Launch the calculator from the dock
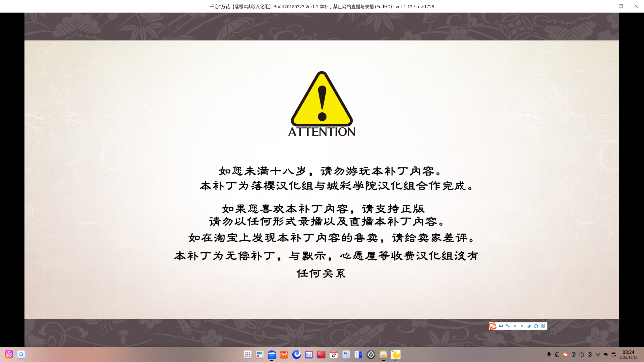Screen dimensions: 644x362 click(x=358, y=354)
